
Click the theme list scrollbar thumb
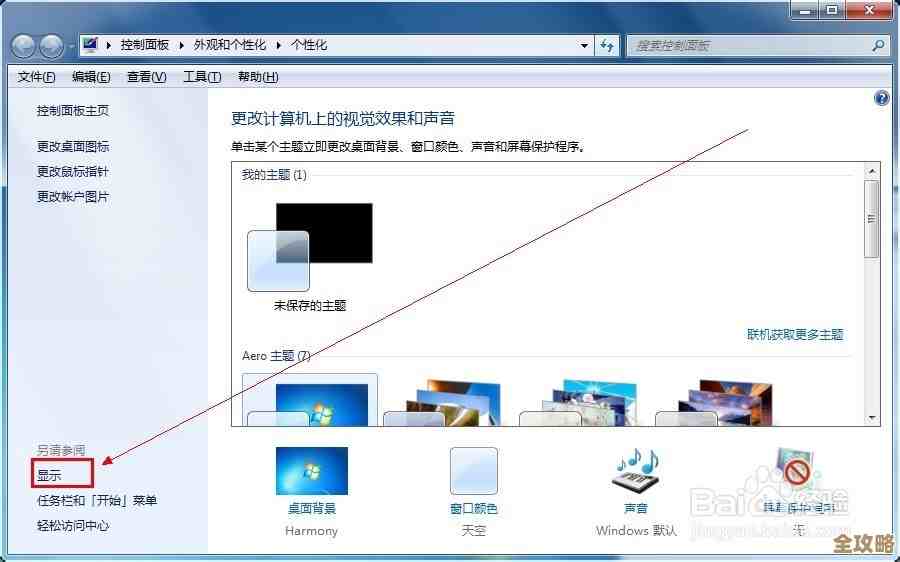[x=872, y=219]
